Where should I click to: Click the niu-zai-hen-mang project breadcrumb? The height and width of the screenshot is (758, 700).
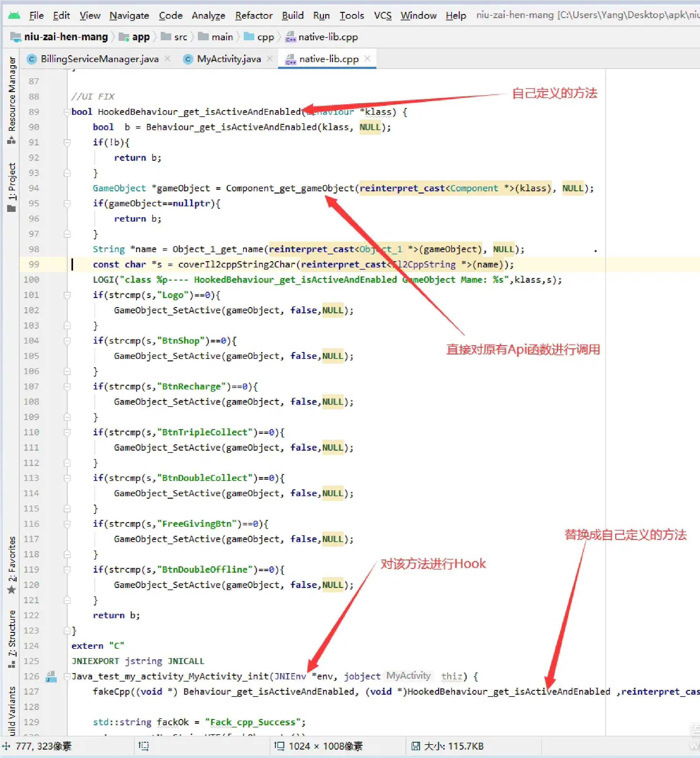point(66,37)
